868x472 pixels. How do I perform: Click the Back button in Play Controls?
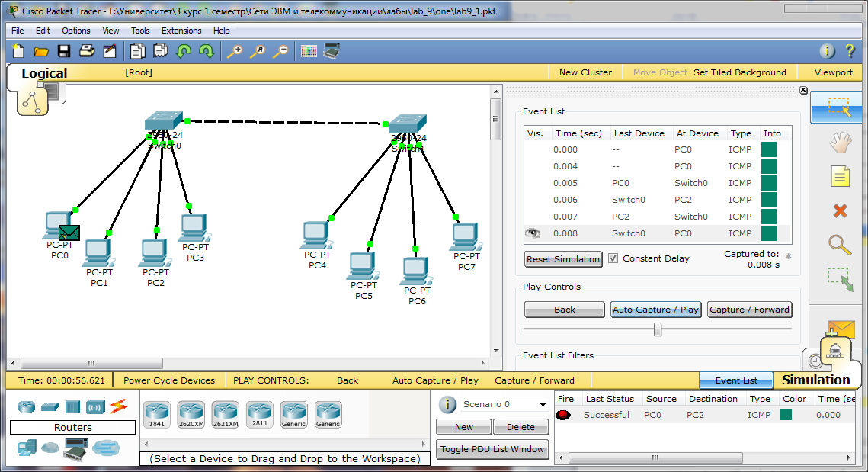pyautogui.click(x=564, y=309)
